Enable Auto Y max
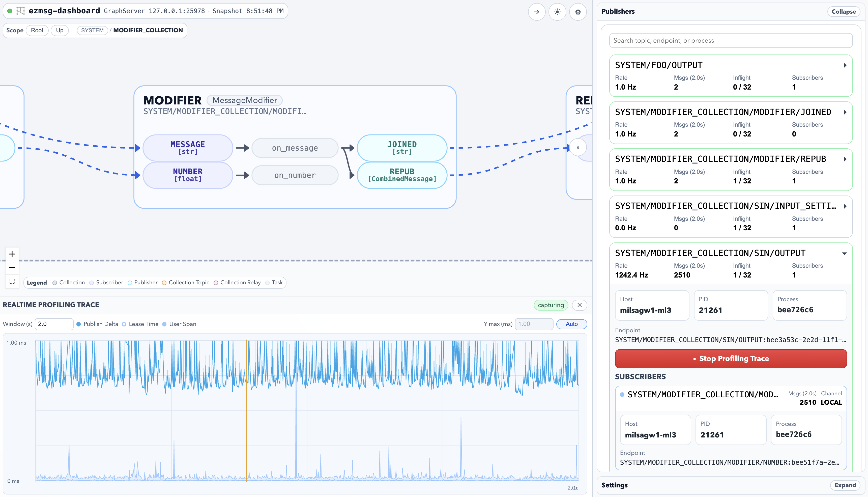Image resolution: width=868 pixels, height=497 pixels. (571, 324)
